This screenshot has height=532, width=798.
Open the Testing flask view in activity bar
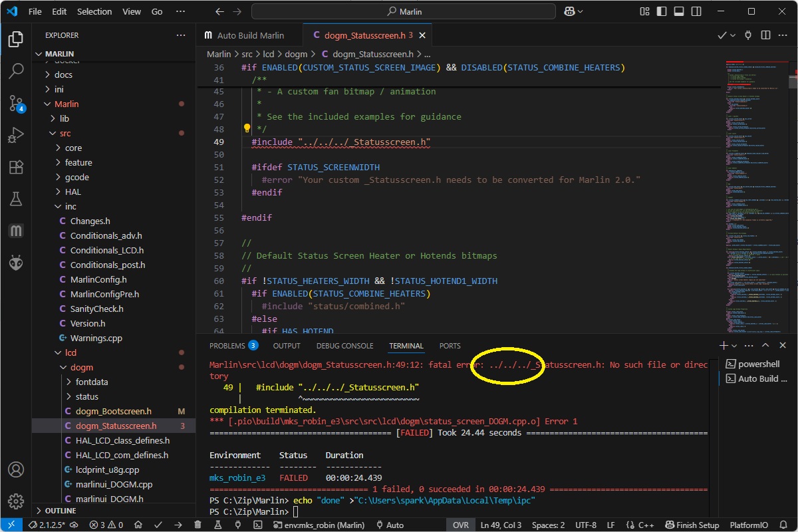point(16,199)
